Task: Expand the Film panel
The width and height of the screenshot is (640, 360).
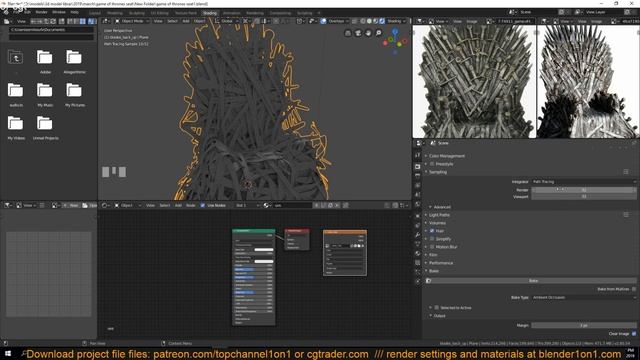Action: click(433, 255)
